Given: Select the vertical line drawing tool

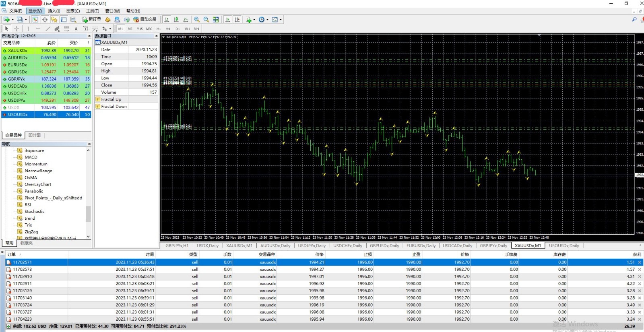Looking at the screenshot, I should point(28,29).
